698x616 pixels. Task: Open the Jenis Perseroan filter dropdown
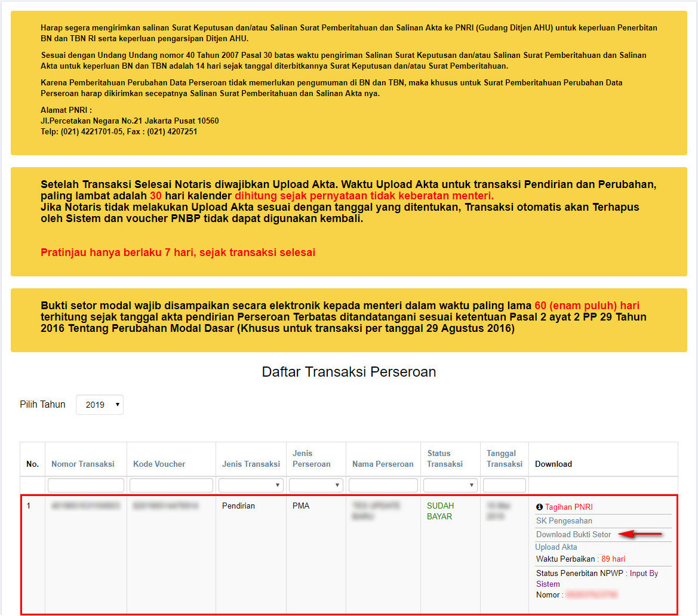pyautogui.click(x=315, y=485)
